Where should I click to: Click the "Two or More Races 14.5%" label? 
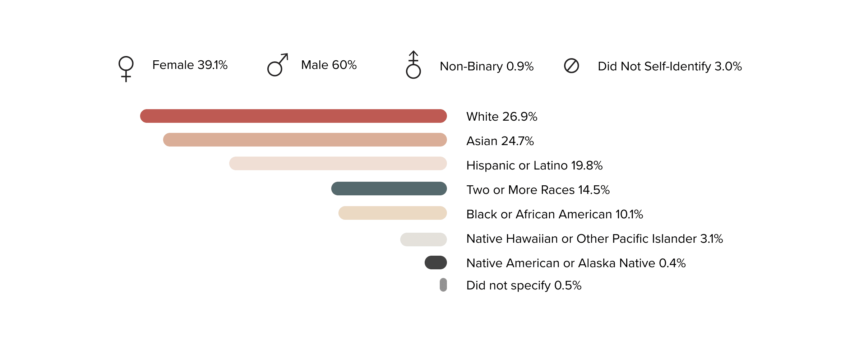point(538,190)
